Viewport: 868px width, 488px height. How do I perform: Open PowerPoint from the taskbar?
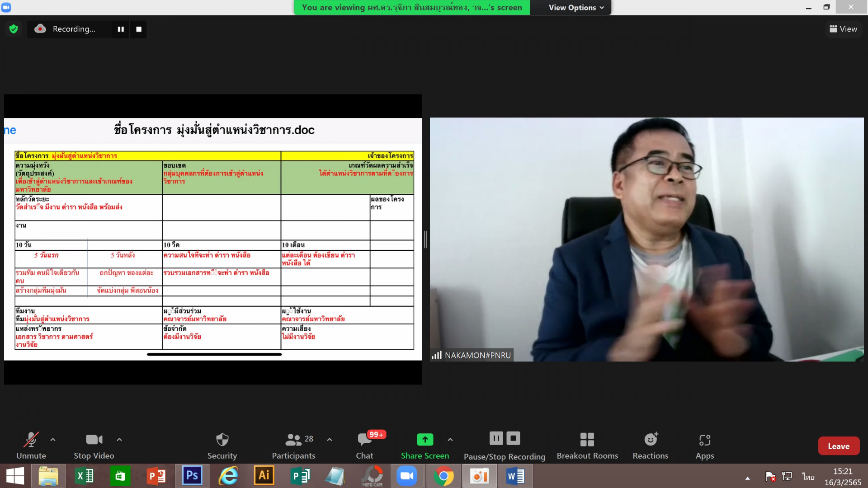[156, 476]
